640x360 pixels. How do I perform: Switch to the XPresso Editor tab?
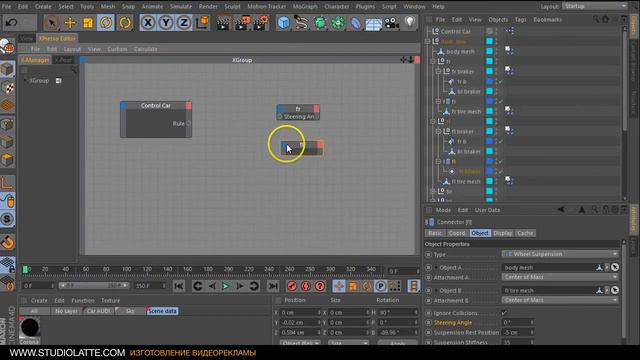tap(57, 38)
